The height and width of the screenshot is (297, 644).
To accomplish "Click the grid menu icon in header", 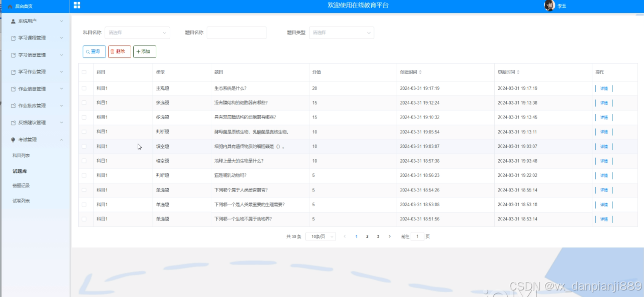I will (77, 5).
